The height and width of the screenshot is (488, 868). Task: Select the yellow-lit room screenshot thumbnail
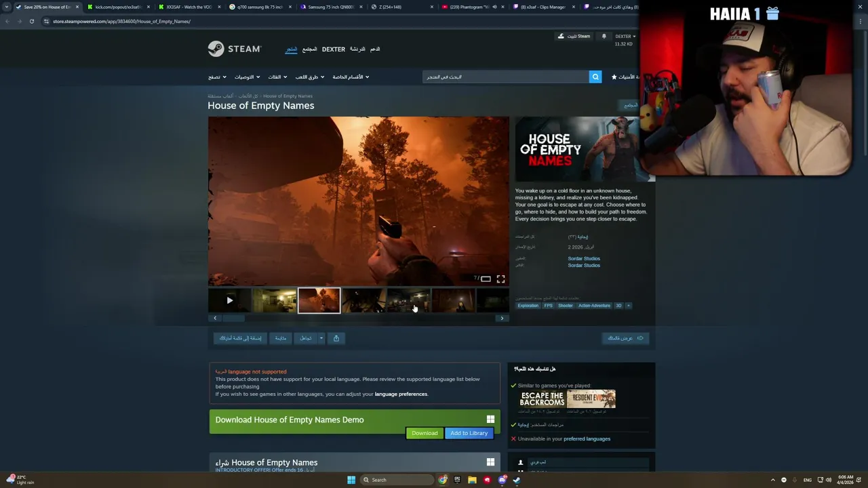tap(275, 300)
